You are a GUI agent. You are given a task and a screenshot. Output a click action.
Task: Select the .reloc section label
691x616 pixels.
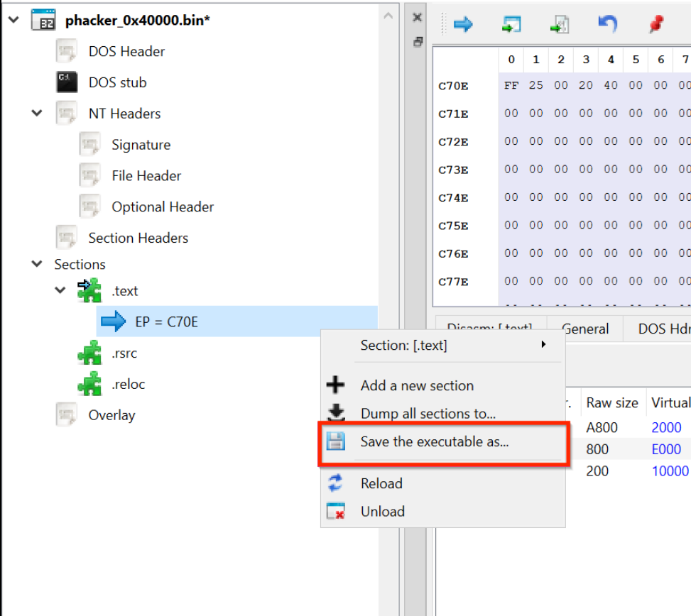[129, 384]
